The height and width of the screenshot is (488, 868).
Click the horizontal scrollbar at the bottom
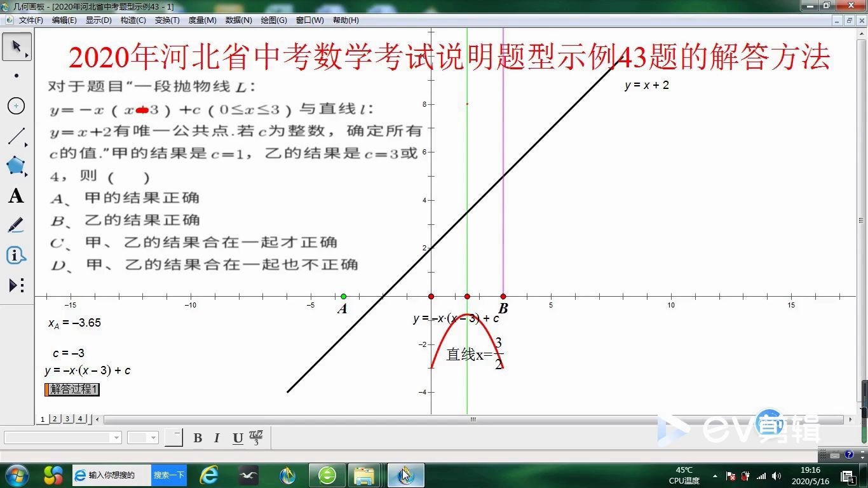click(x=473, y=419)
